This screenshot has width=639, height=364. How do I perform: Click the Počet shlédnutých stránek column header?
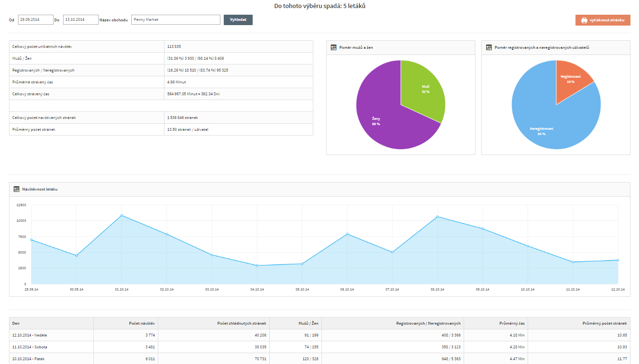point(214,323)
